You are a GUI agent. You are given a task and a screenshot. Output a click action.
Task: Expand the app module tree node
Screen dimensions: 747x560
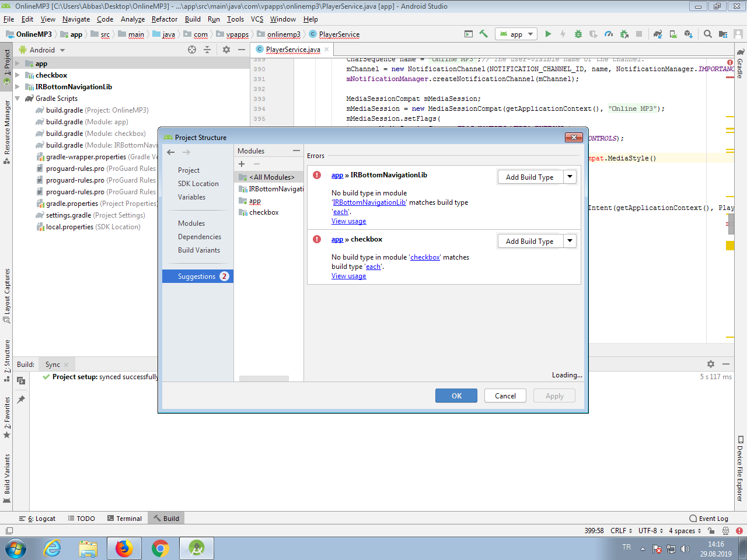[x=18, y=64]
